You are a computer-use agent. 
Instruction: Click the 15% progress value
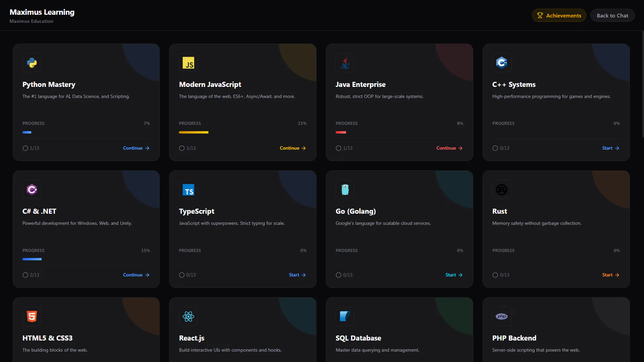[146, 251]
